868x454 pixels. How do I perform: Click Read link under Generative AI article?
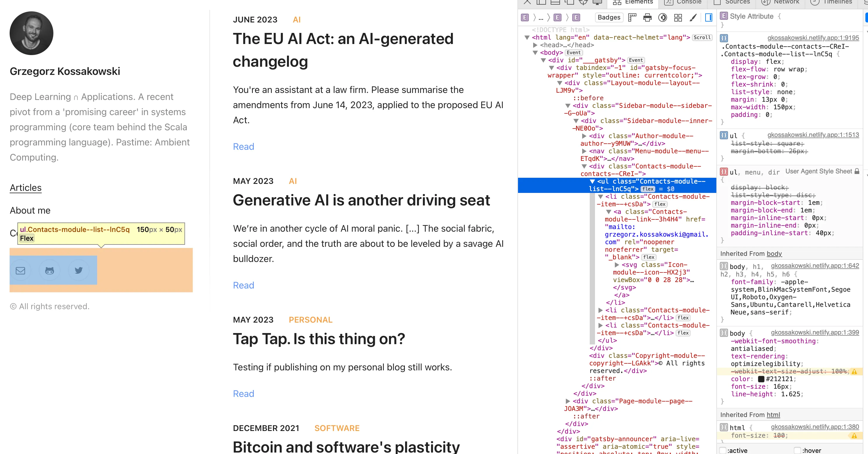[x=243, y=285]
